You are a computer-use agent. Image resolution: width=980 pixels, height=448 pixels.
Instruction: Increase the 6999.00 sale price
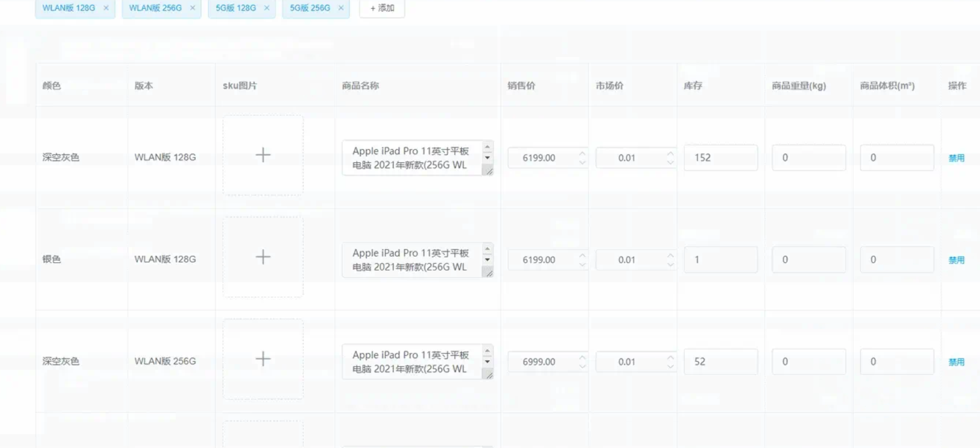click(582, 357)
